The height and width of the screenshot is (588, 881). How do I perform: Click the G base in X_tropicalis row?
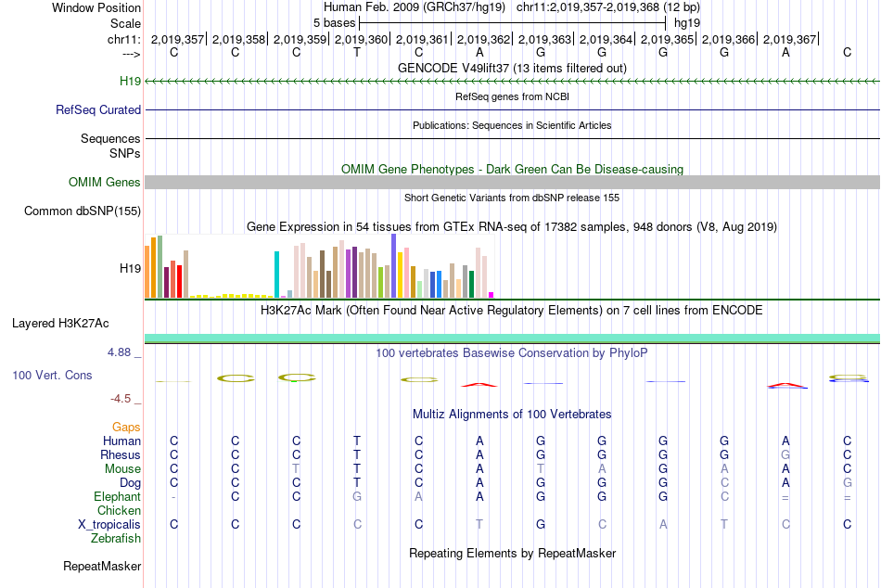541,525
